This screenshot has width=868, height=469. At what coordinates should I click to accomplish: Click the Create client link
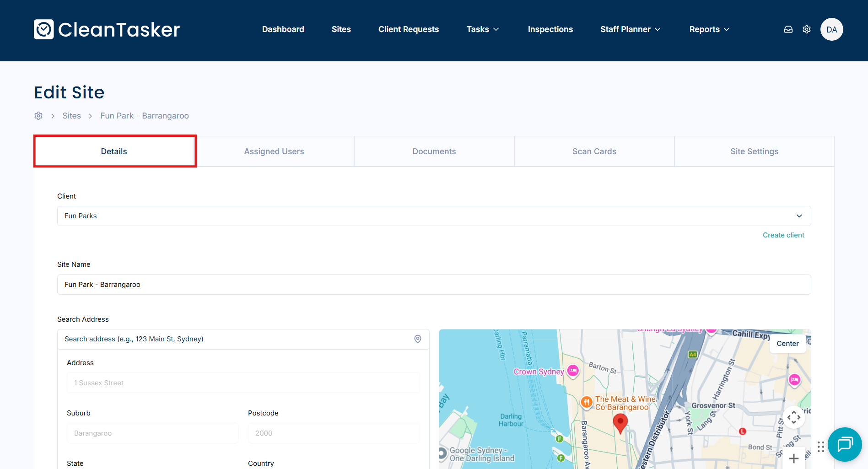(783, 235)
